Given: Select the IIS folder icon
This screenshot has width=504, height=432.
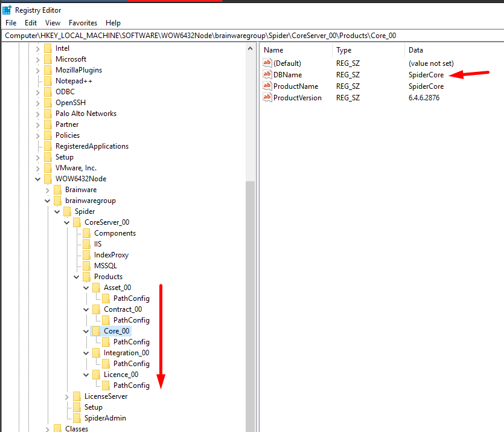Looking at the screenshot, I should click(86, 244).
